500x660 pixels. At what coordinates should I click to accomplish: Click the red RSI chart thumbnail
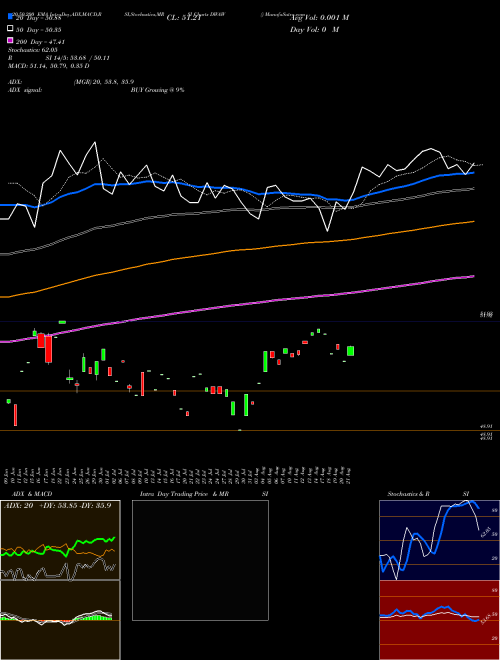pyautogui.click(x=439, y=620)
